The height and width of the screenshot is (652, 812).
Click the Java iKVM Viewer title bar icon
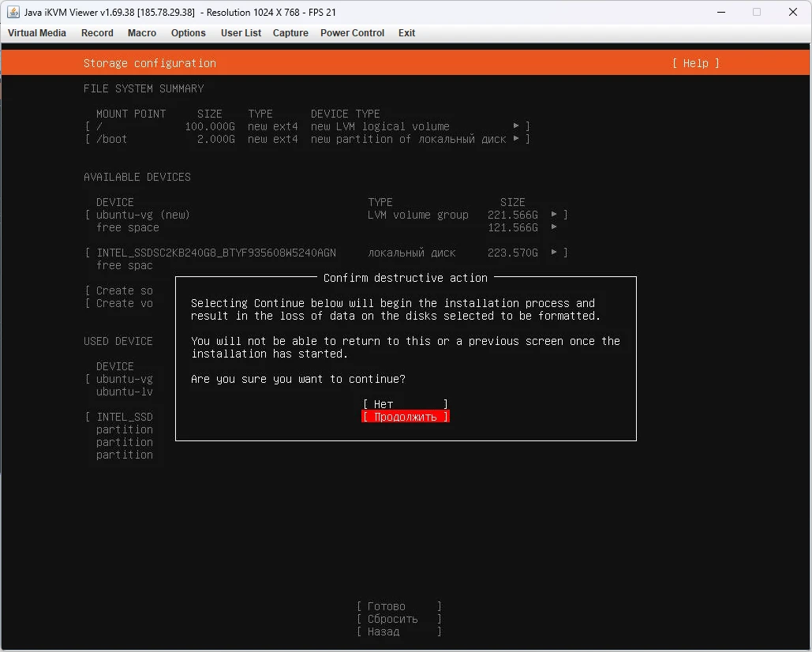click(x=13, y=12)
